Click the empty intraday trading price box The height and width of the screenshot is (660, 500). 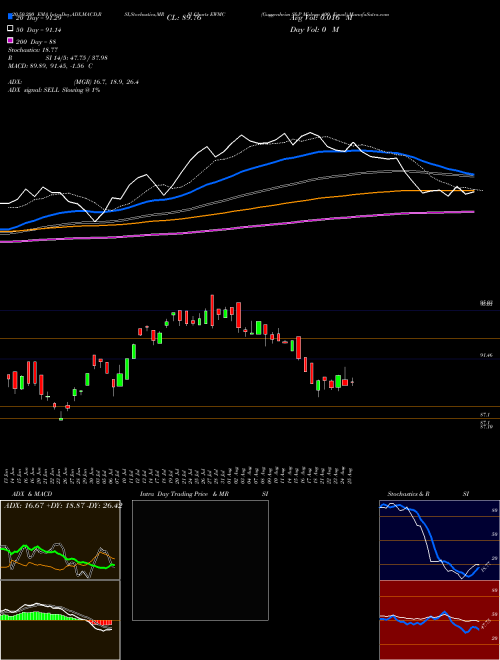pyautogui.click(x=200, y=560)
